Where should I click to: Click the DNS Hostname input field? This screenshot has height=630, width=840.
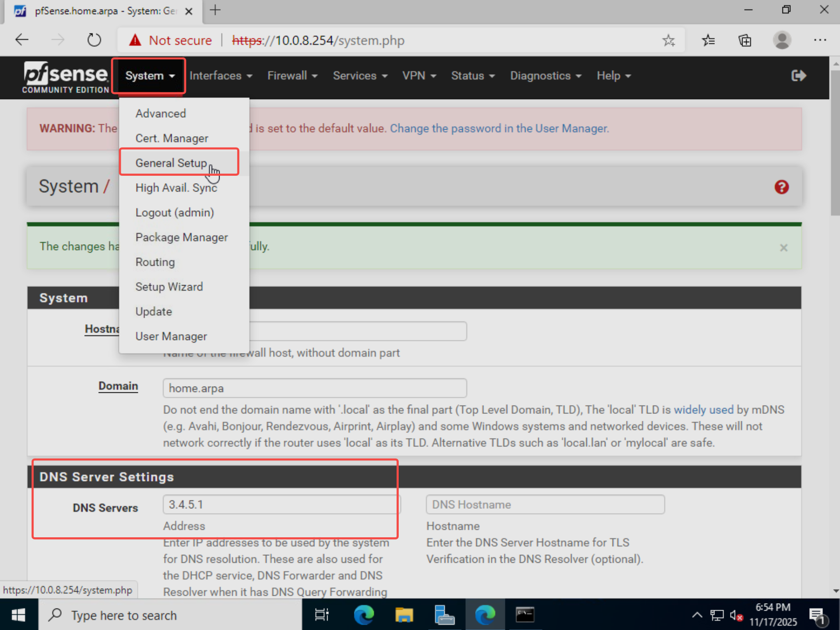pyautogui.click(x=545, y=504)
